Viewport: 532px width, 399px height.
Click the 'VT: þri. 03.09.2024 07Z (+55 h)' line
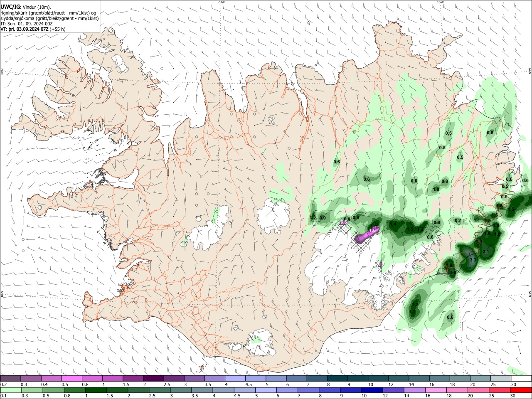tap(33, 29)
